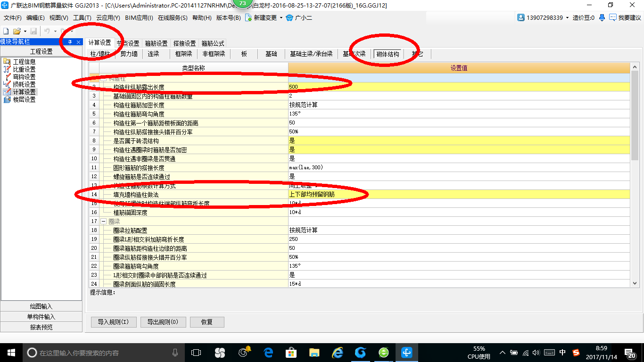Click value 500 for 构造柱纵筋露出长度
The image size is (644, 362).
click(x=459, y=87)
